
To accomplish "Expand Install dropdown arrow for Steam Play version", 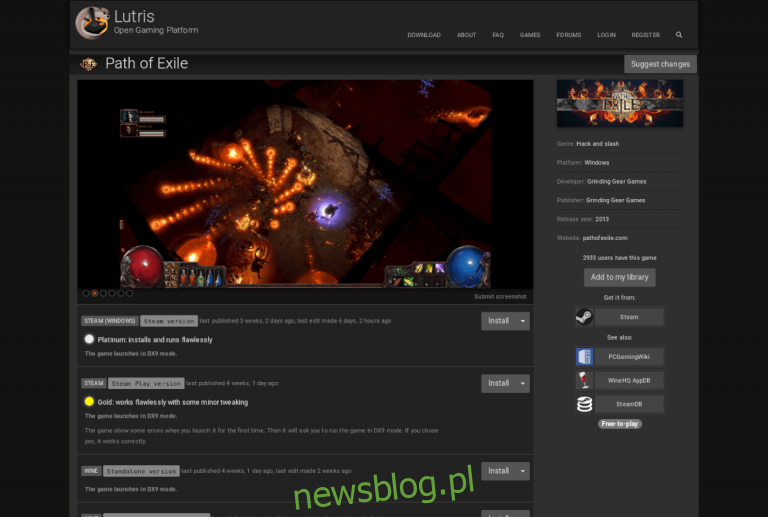I will point(523,383).
